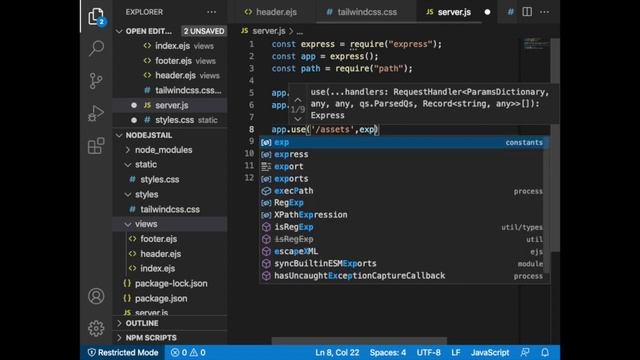The height and width of the screenshot is (360, 640).
Task: Open the Explorer view in activity bar
Action: [x=96, y=16]
